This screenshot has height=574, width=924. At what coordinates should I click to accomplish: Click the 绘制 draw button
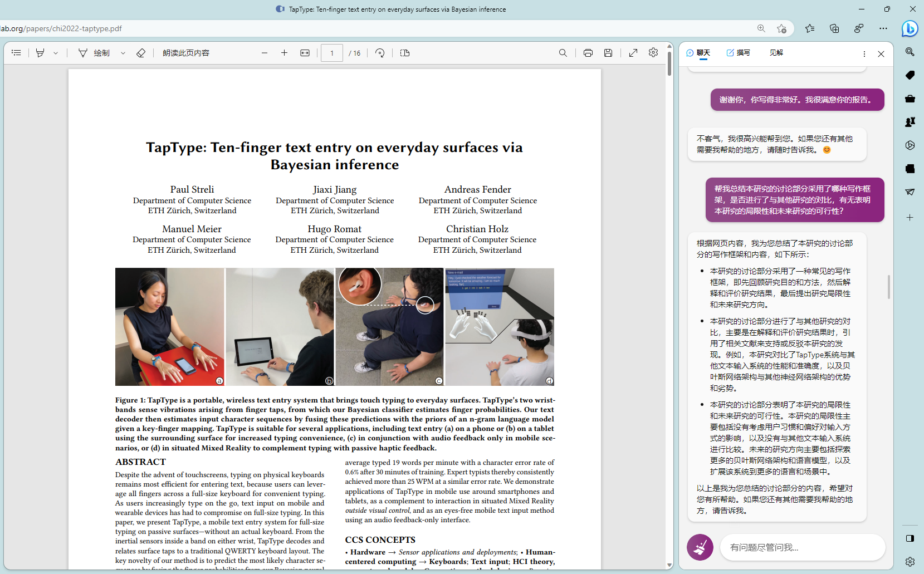(95, 53)
